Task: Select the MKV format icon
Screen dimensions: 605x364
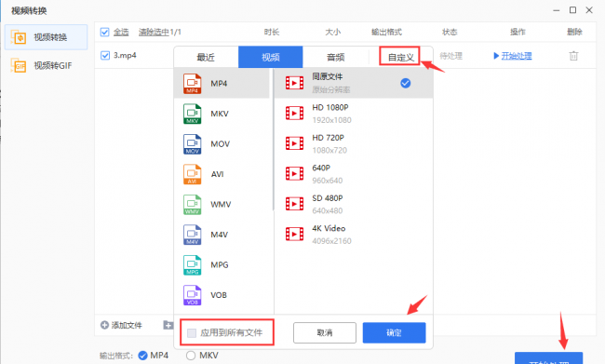Action: pos(192,114)
